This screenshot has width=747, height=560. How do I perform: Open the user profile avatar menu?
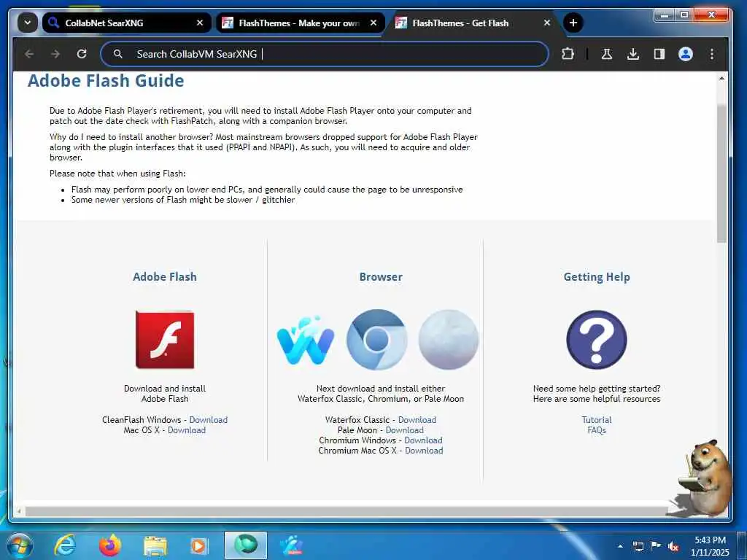point(686,54)
